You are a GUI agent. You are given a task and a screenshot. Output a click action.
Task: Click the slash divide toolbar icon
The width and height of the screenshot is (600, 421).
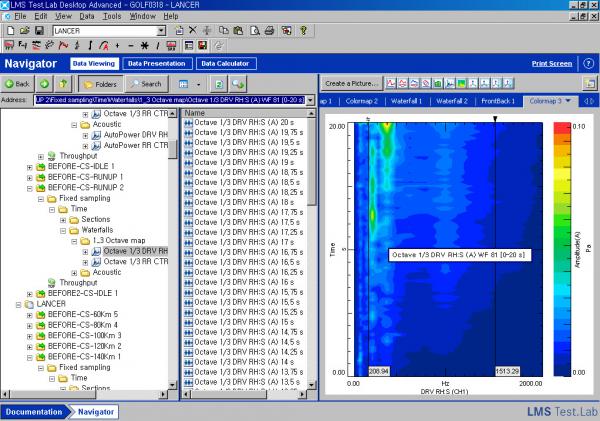click(158, 46)
